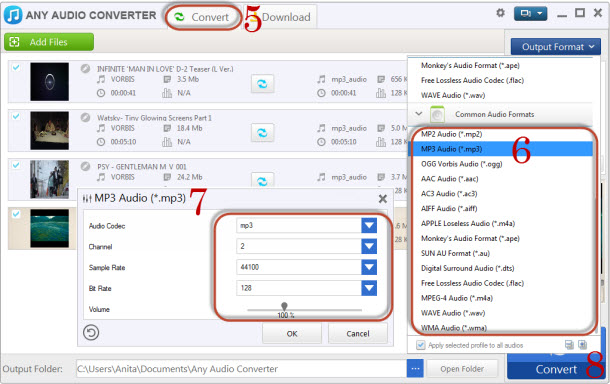Viewport: 610px width, 384px height.
Task: Click the edit pencil icon beside INFINITE title
Action: coord(85,69)
